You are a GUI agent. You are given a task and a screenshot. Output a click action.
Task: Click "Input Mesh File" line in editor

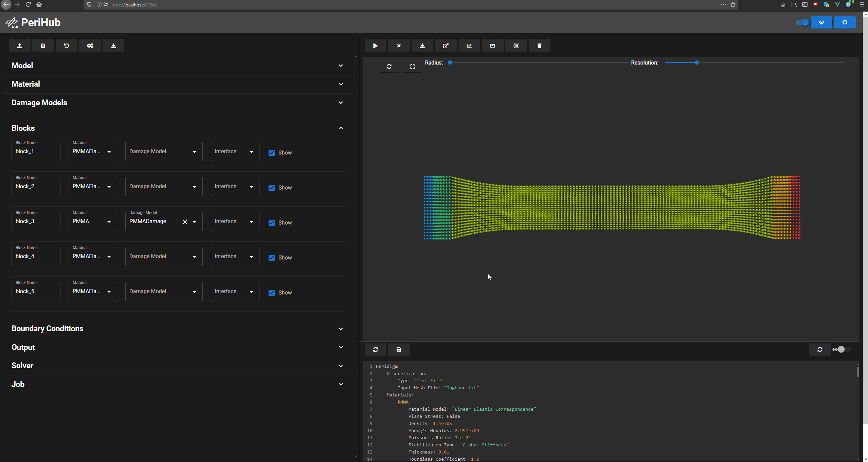[438, 388]
